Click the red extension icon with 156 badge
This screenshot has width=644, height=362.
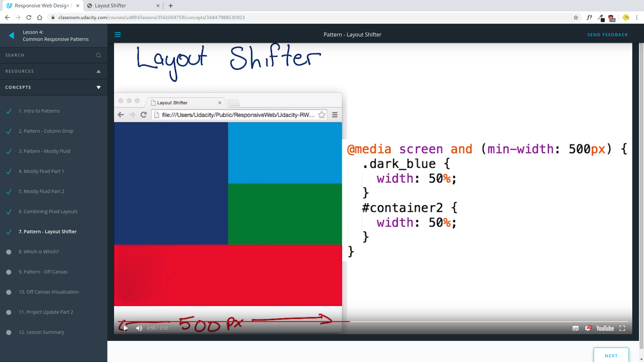pyautogui.click(x=612, y=18)
